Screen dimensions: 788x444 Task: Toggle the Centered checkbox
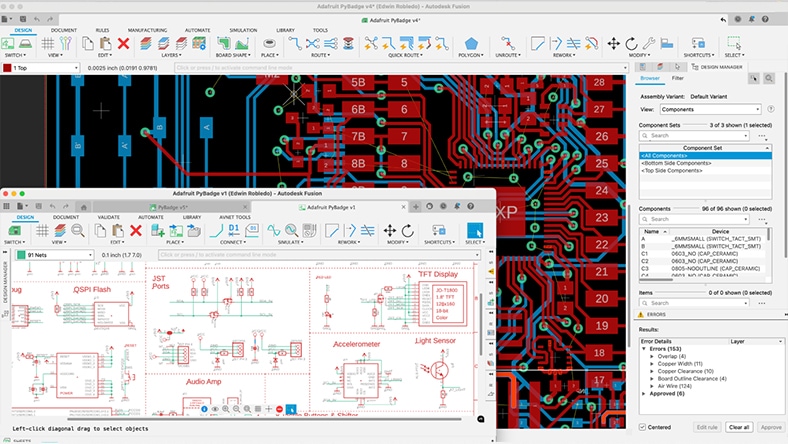click(642, 427)
